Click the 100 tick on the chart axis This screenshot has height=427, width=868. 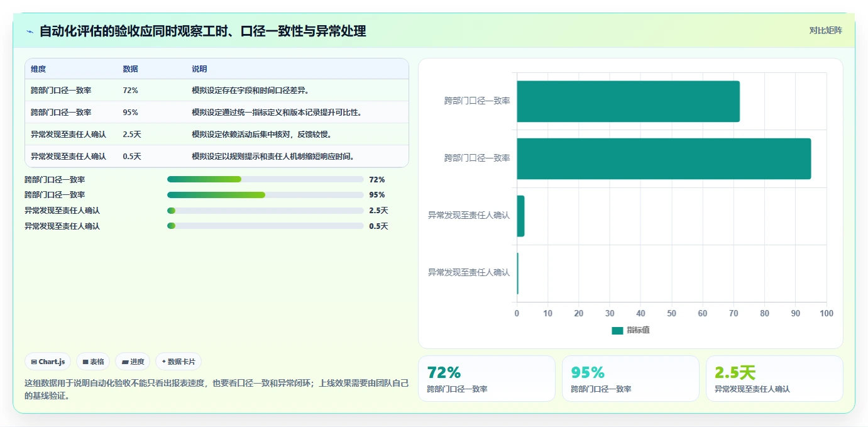pos(827,313)
